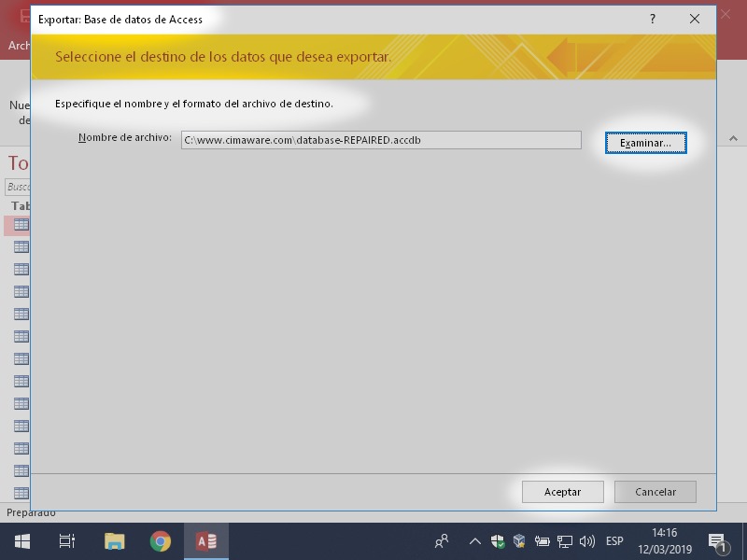Open the ESP input language selector
The width and height of the screenshot is (747, 560).
pos(614,541)
